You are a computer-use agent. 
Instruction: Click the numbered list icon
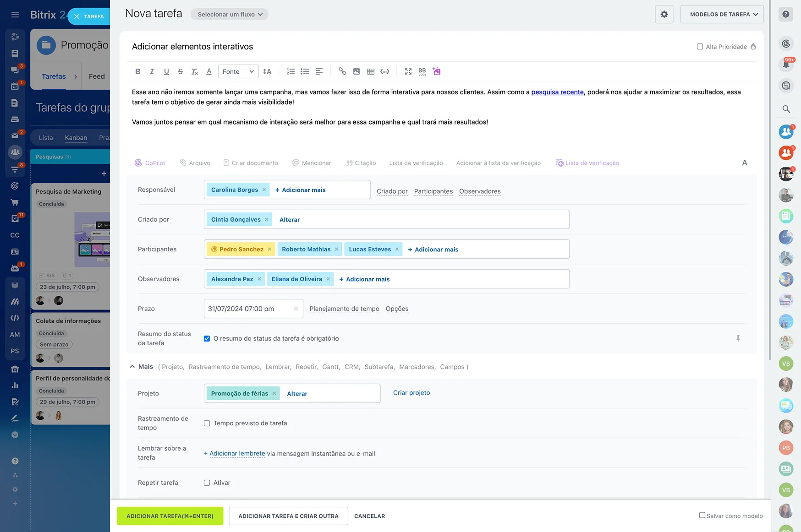pyautogui.click(x=291, y=71)
